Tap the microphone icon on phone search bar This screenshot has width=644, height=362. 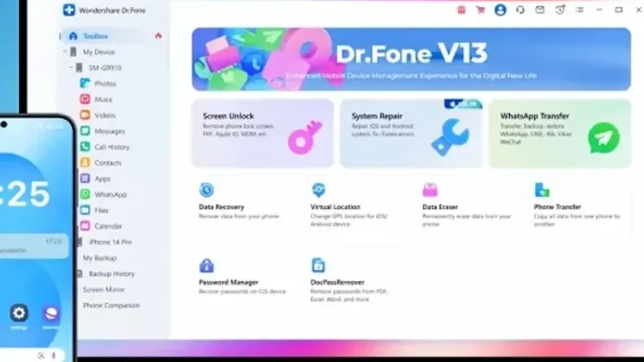[54, 356]
